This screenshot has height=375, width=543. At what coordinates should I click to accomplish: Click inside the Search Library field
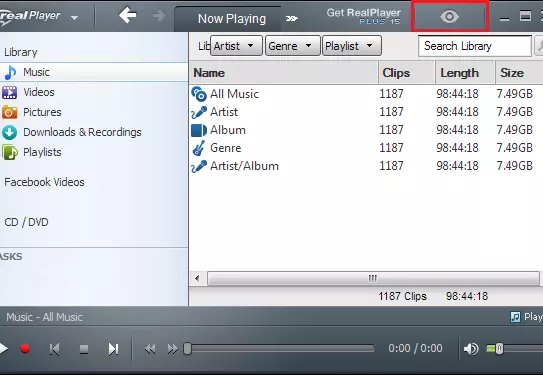(475, 46)
